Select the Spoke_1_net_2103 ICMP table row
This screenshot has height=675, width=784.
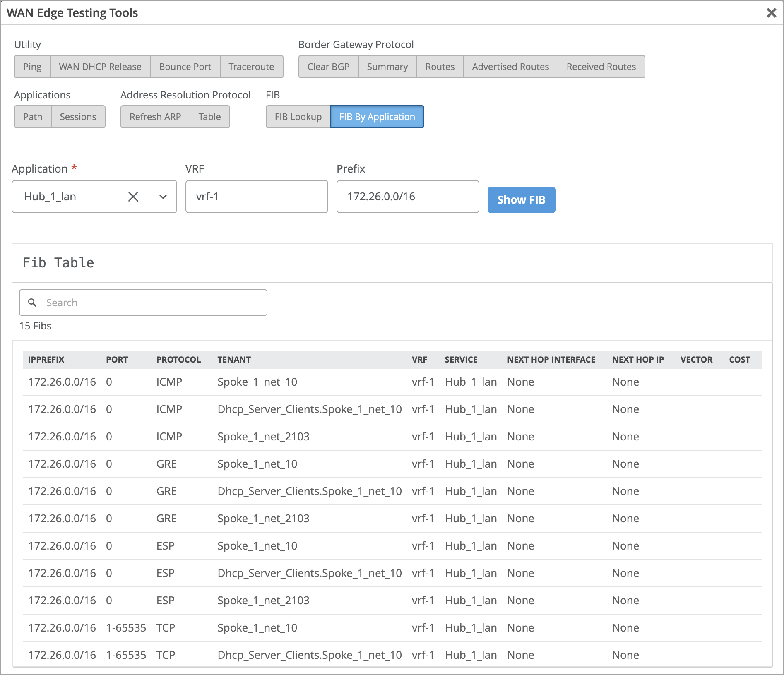290,437
